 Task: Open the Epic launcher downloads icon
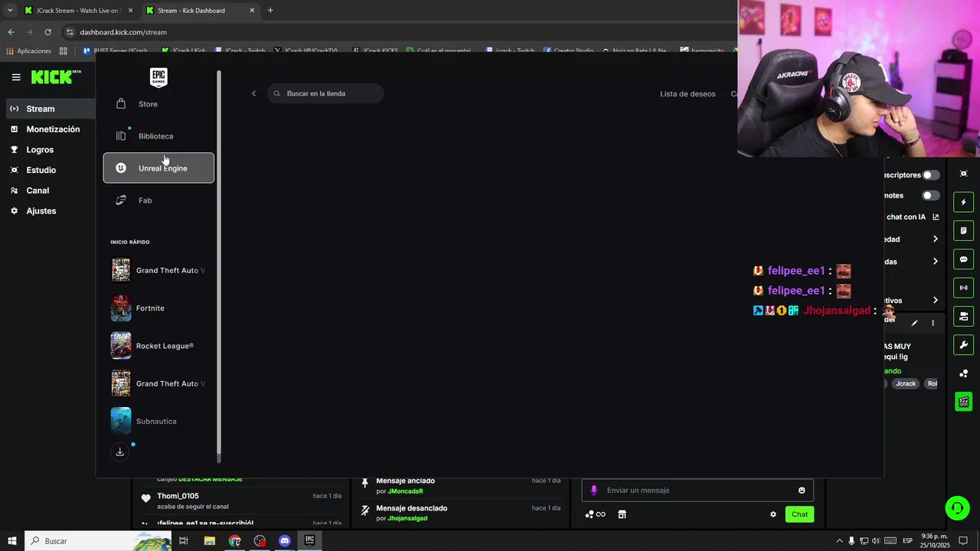click(x=120, y=452)
